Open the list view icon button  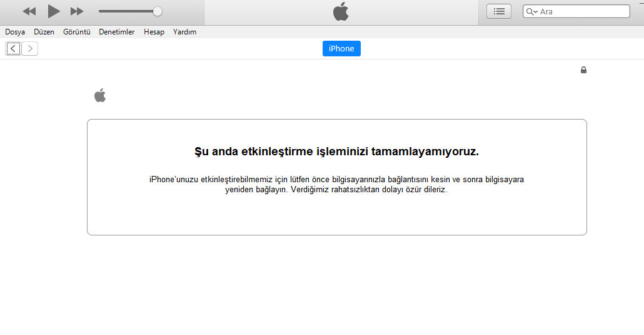click(498, 11)
